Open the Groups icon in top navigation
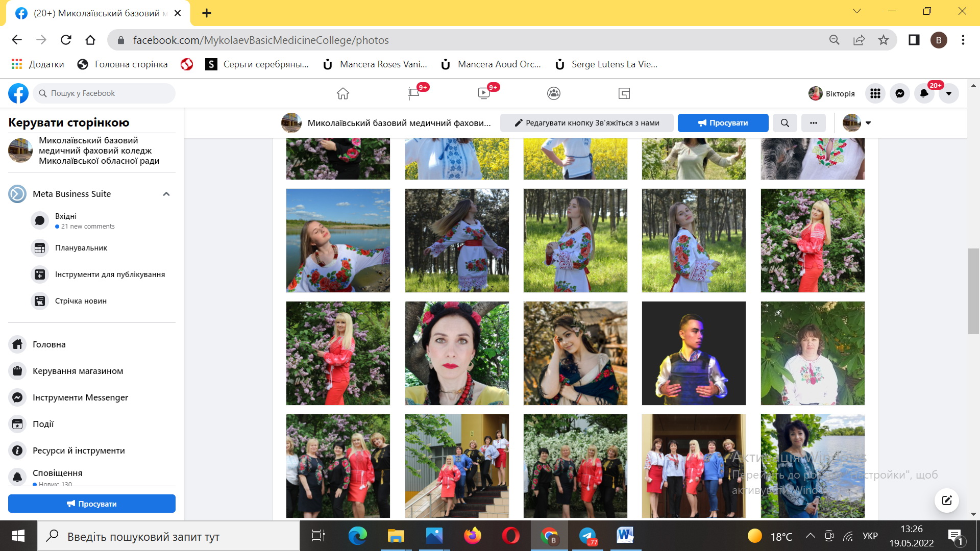980x551 pixels. point(553,93)
